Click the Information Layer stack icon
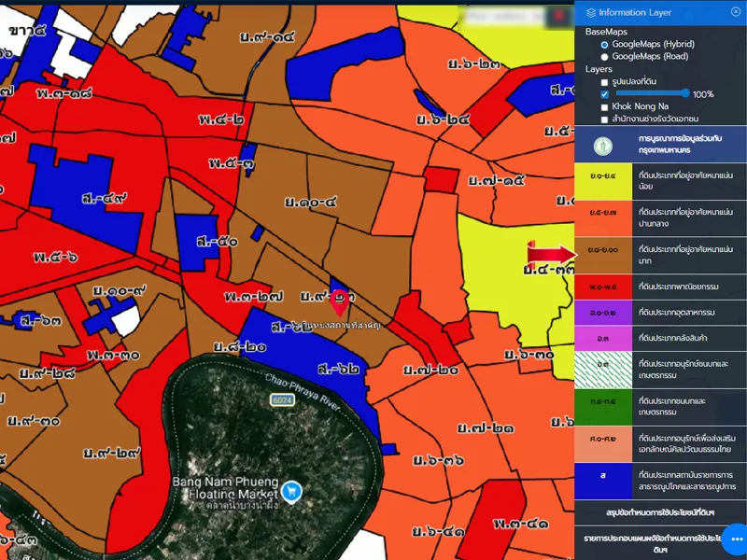The image size is (747, 560). coord(590,12)
